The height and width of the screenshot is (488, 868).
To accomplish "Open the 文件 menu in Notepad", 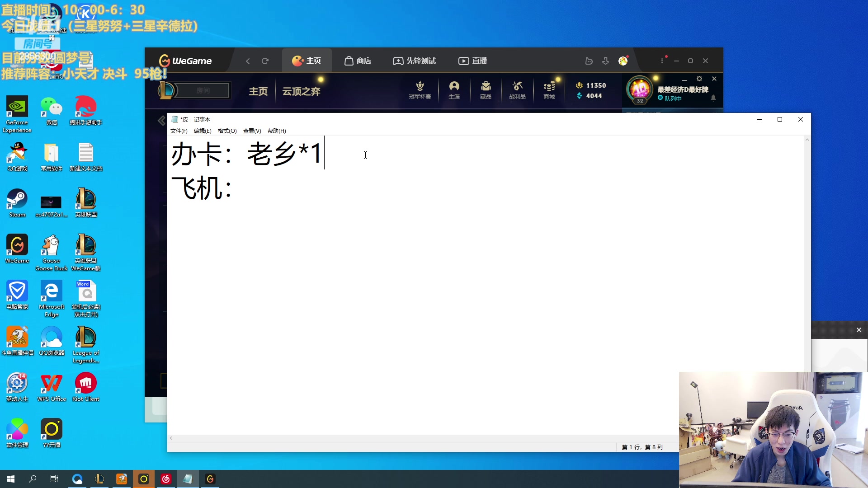I will pos(178,131).
